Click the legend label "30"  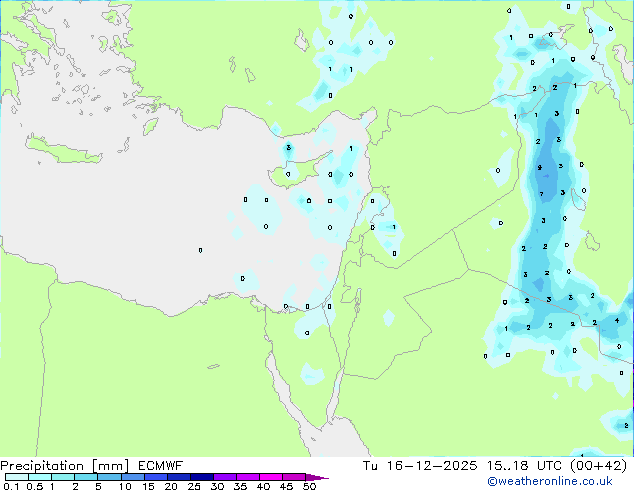pyautogui.click(x=217, y=486)
